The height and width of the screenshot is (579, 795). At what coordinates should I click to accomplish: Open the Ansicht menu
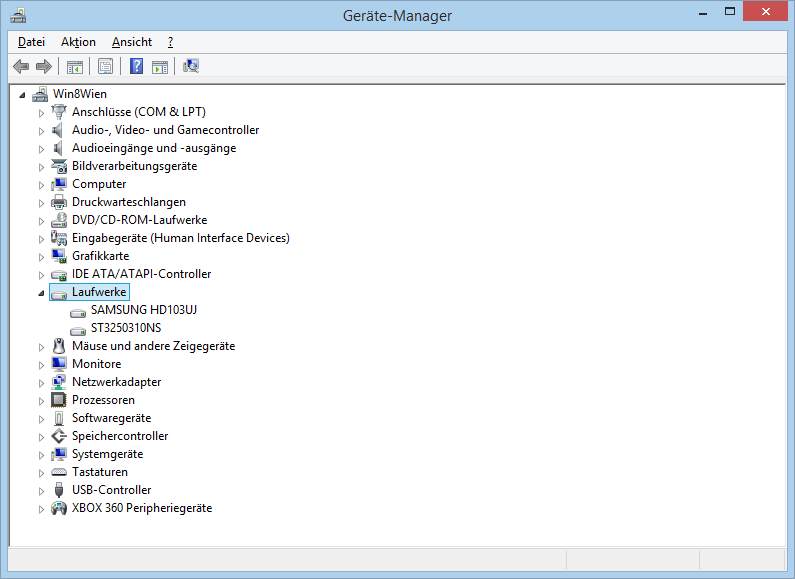[132, 42]
